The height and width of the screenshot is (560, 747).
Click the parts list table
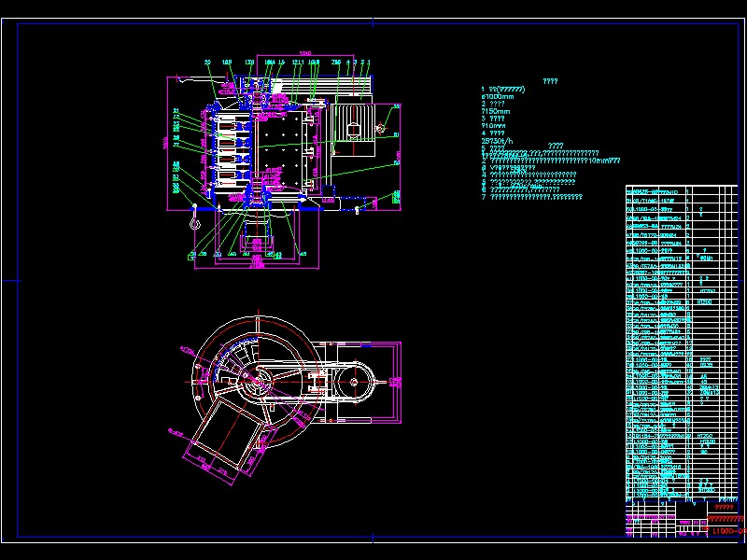click(x=682, y=343)
